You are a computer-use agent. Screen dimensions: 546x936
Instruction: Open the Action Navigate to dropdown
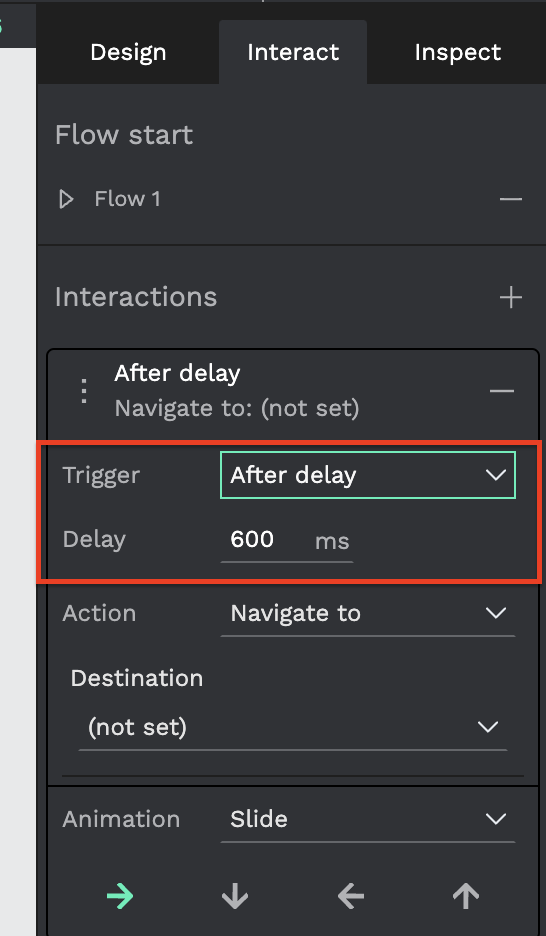(x=368, y=614)
